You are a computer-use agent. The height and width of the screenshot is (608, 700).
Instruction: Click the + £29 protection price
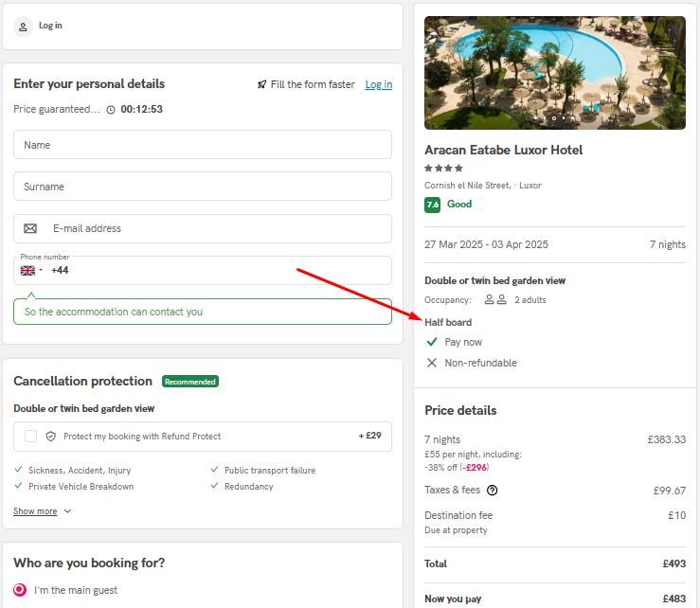point(370,436)
